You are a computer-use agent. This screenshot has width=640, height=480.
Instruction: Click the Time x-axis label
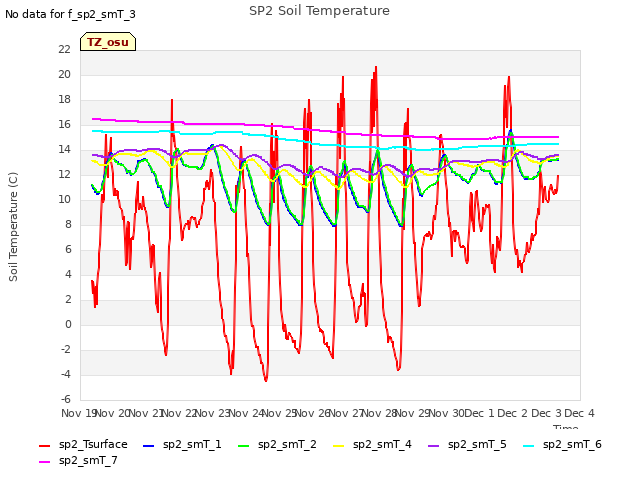coord(566,427)
